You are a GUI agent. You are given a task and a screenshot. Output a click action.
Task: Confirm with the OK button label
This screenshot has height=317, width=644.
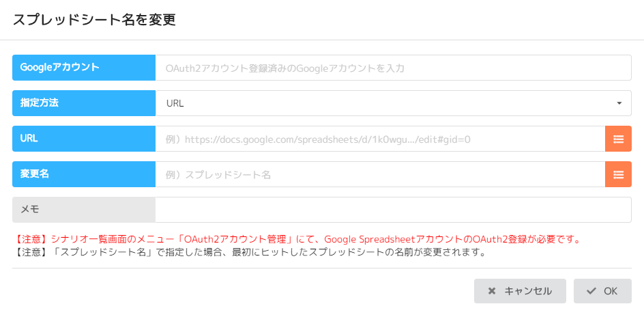tap(610, 291)
